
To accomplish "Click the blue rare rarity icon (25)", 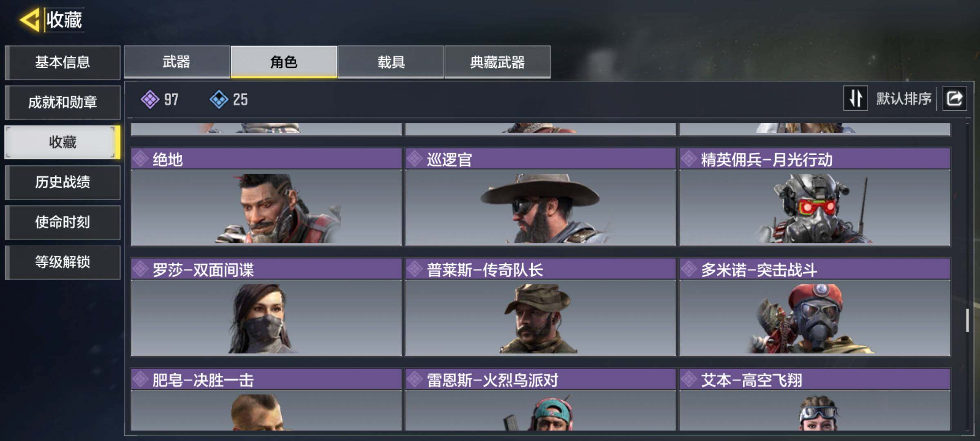I will (x=219, y=99).
